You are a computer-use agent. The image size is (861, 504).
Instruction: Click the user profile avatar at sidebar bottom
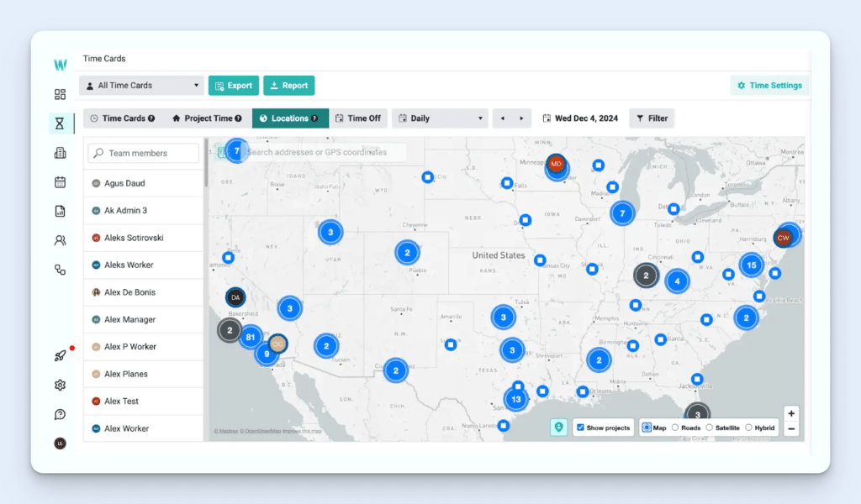point(60,444)
